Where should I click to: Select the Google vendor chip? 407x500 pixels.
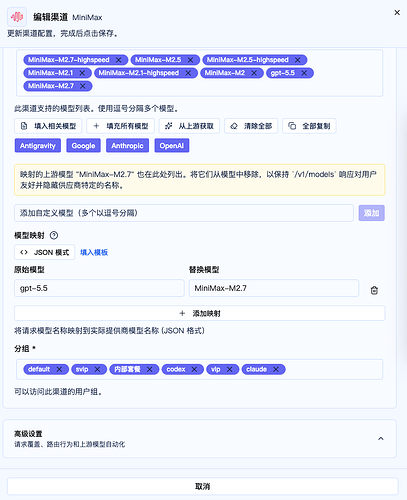click(x=83, y=146)
